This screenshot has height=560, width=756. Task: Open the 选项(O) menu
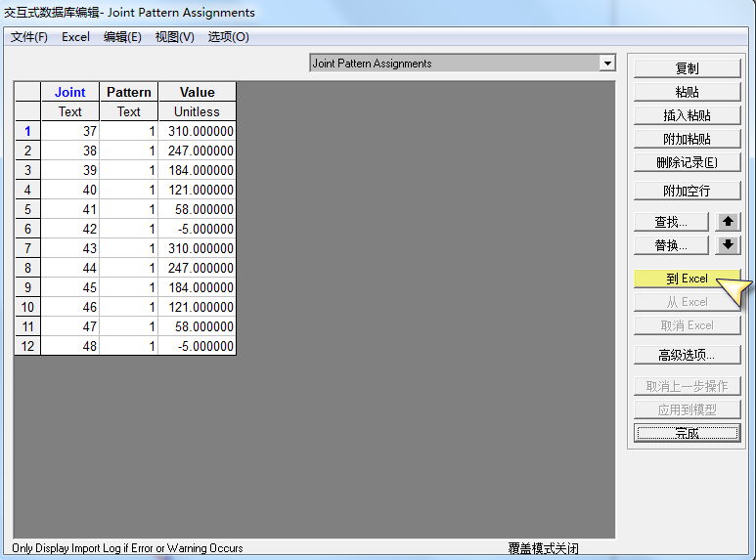pos(229,37)
